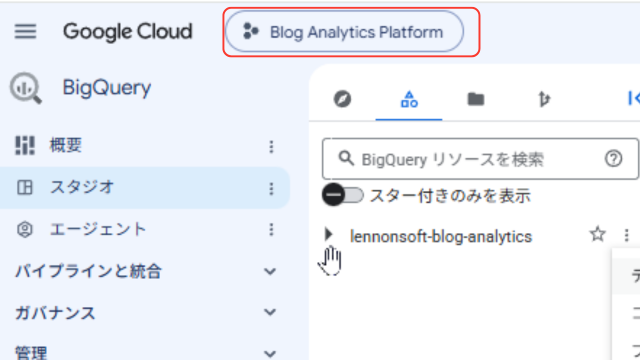Open the main navigation hamburger menu
This screenshot has width=640, height=360.
click(25, 31)
